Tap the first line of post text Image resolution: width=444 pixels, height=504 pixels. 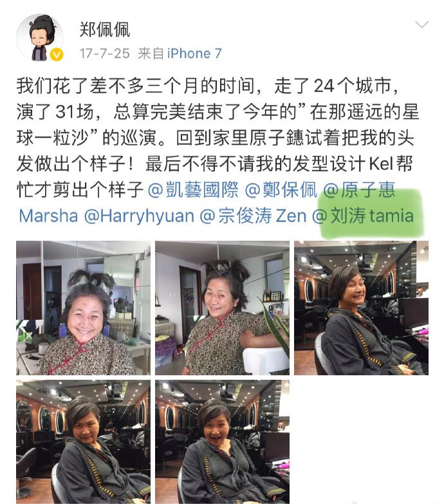click(x=208, y=86)
